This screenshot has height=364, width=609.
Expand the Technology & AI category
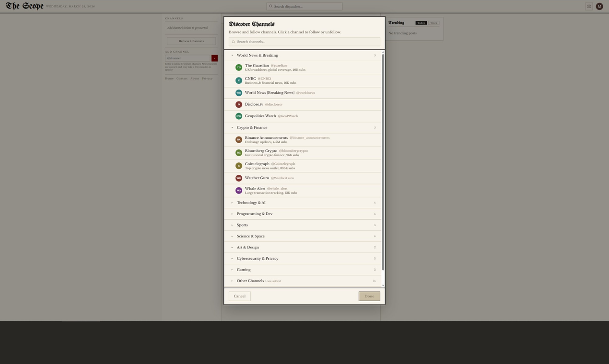(x=303, y=203)
